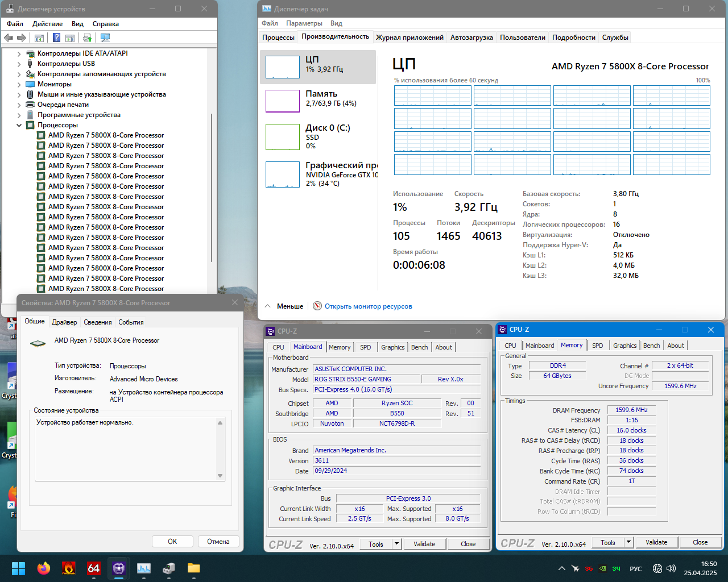
Task: Open Tools dropdown arrow in Memory CPU-Z window
Action: [x=629, y=542]
